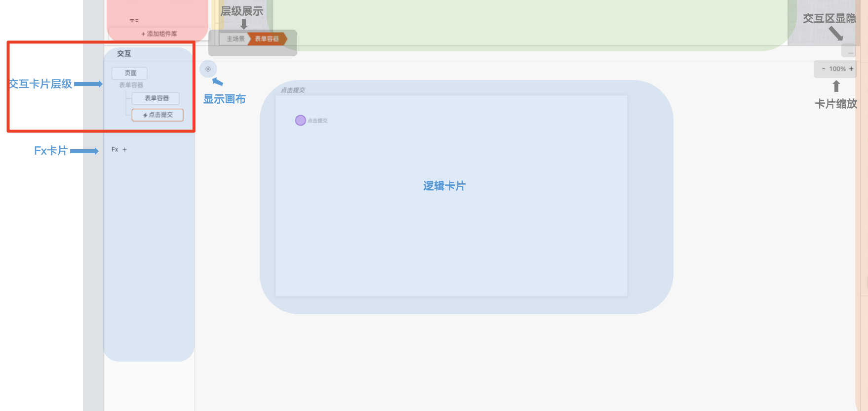The image size is (868, 411).
Task: Select the 页面 node in interaction tree
Action: [x=130, y=73]
